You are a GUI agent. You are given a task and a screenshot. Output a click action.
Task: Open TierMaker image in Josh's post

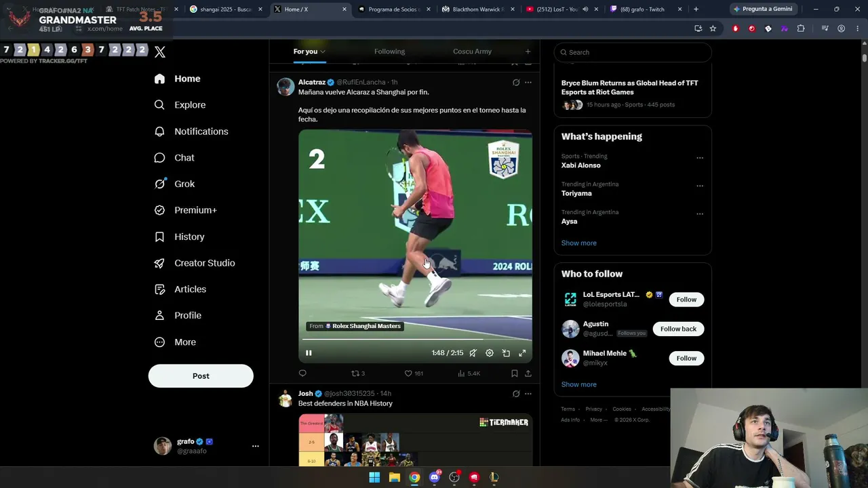(x=415, y=440)
